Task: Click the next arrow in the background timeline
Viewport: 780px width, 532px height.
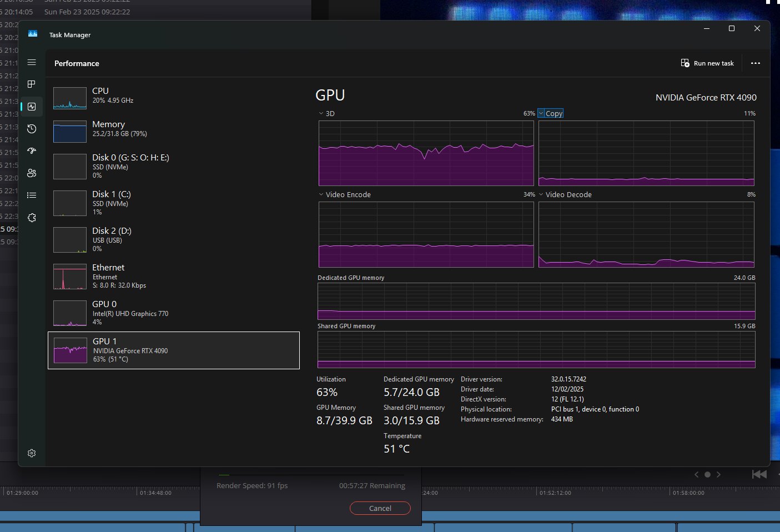Action: point(718,474)
